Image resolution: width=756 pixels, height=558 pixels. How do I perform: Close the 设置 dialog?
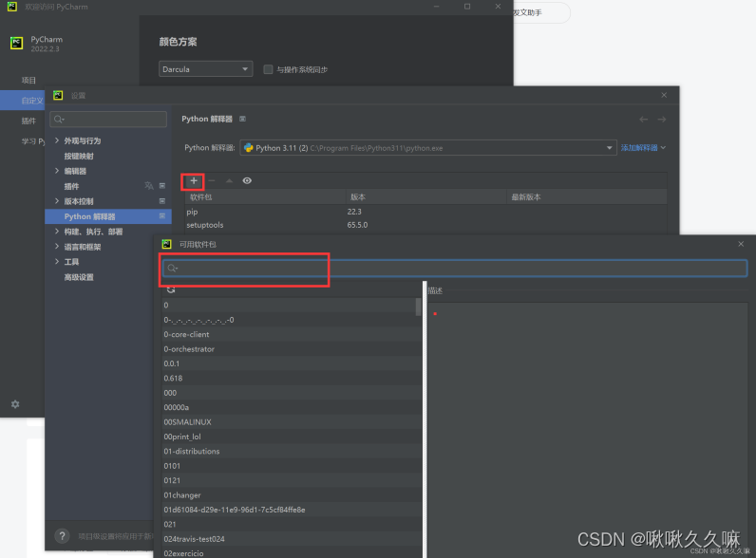[x=664, y=96]
